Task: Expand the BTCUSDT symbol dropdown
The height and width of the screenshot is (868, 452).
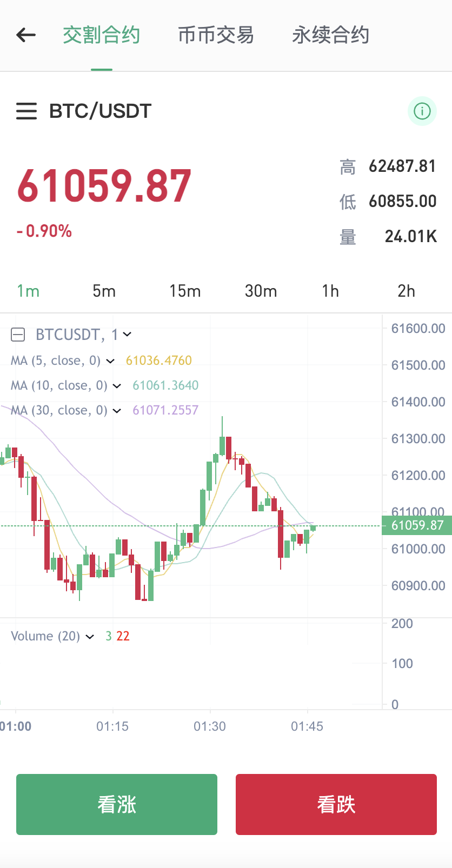Action: [x=126, y=335]
